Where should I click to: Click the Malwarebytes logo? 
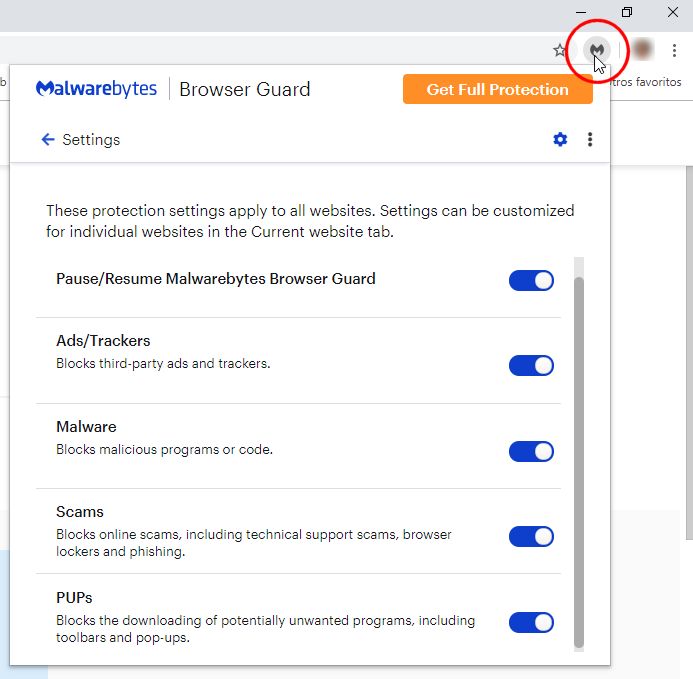(96, 89)
